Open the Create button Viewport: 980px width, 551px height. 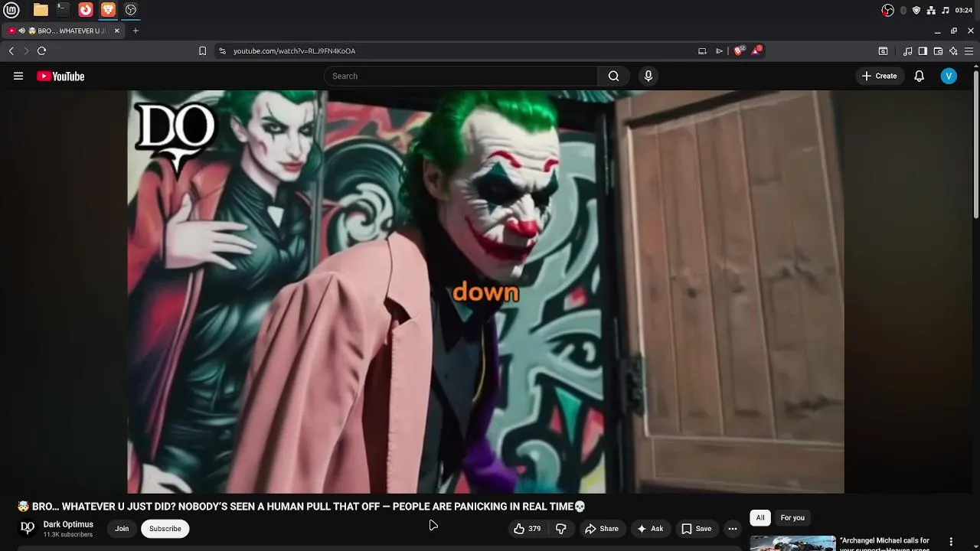pos(879,76)
